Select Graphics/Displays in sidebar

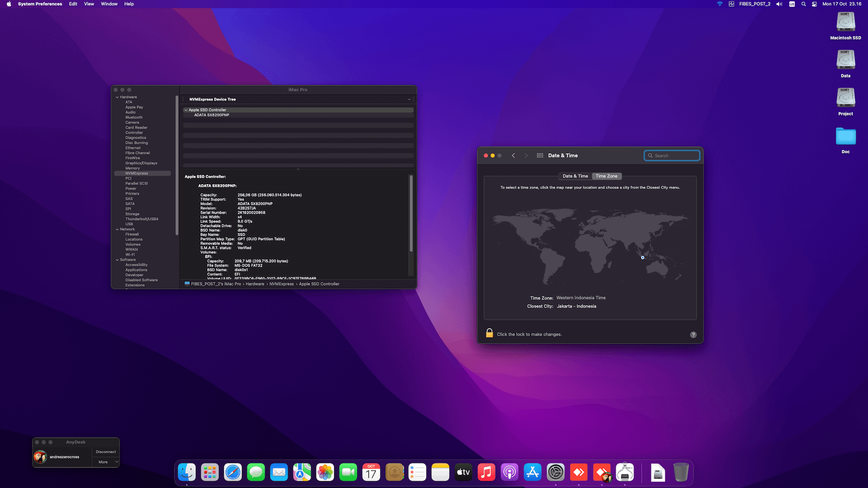pos(142,163)
